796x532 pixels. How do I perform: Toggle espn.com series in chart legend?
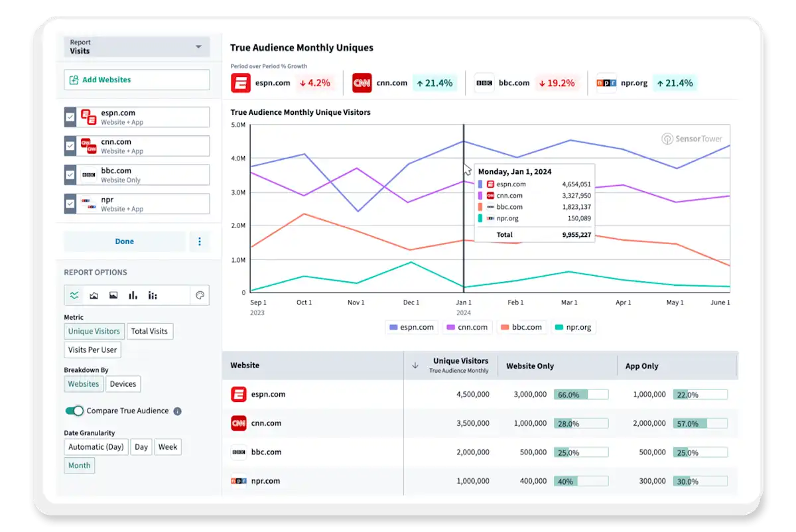coord(412,327)
